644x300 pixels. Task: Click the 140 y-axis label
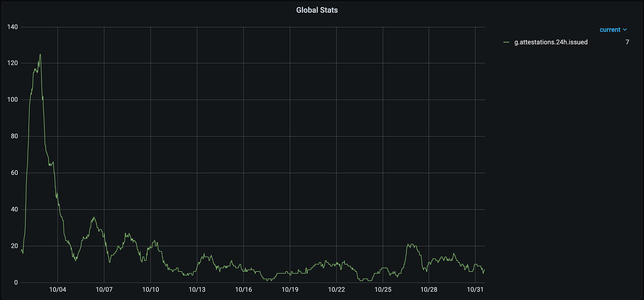click(12, 27)
